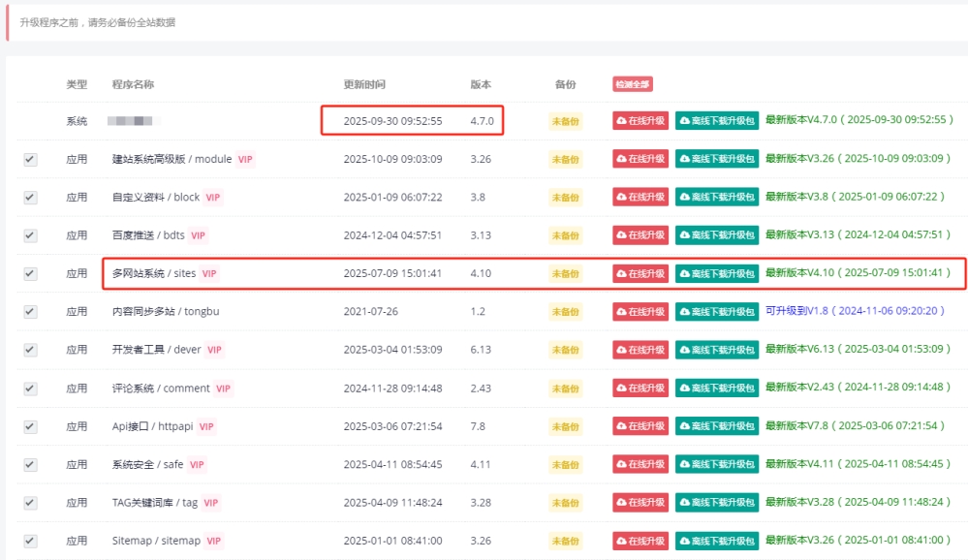Click 离线下载升级包 for the 系统 row
Viewport: 968px width, 560px height.
point(717,121)
